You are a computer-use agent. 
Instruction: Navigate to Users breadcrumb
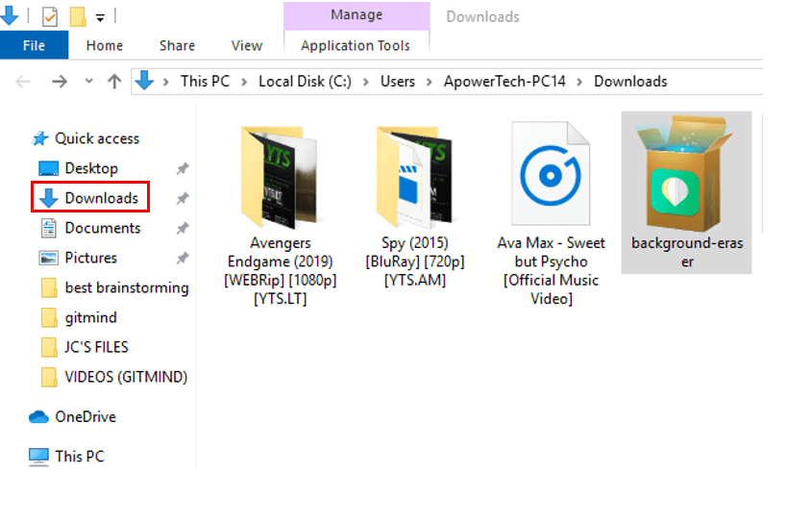[398, 82]
